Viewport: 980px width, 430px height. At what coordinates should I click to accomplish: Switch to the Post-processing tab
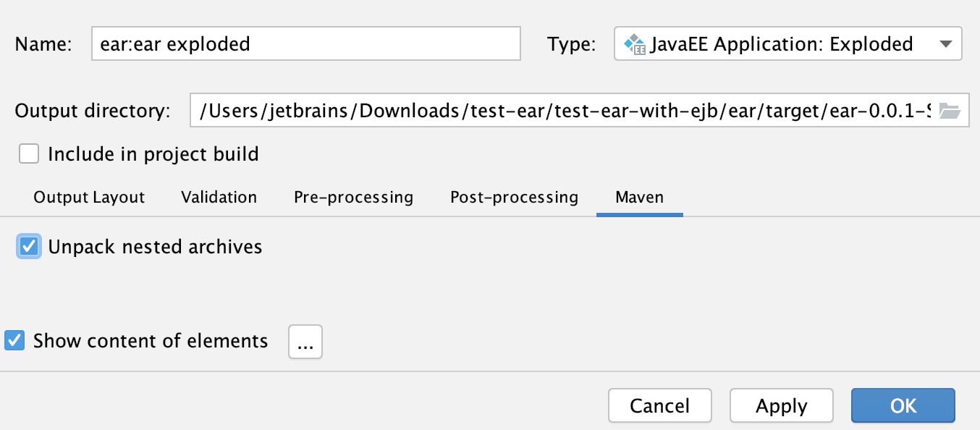click(x=514, y=197)
